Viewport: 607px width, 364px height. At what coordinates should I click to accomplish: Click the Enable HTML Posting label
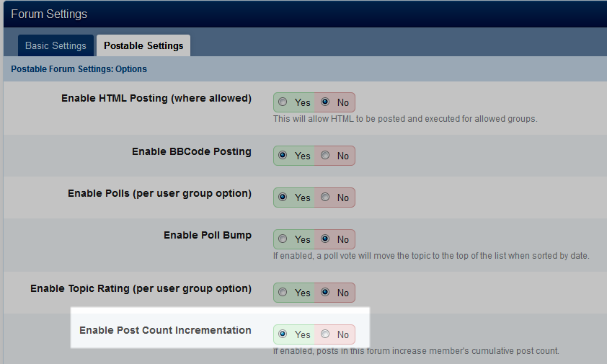156,98
